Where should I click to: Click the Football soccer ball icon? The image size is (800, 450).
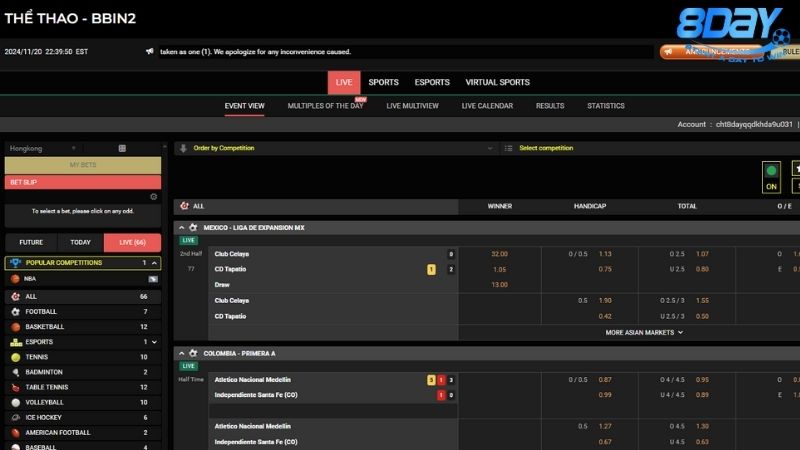(15, 312)
